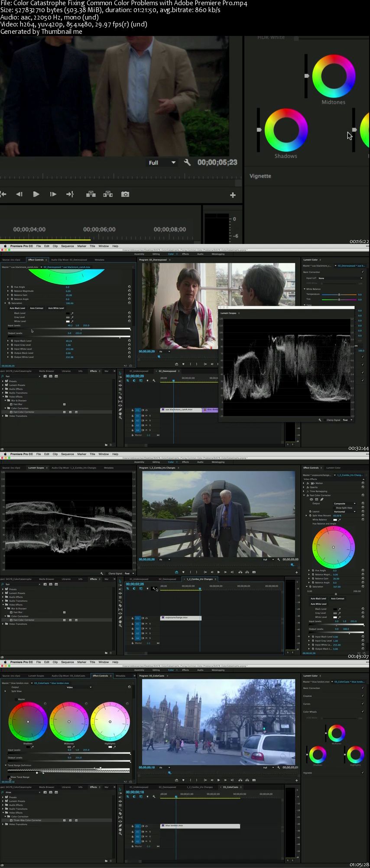Viewport: 370px width, 868px height.
Task: Click settings wrench beside Full in 00:16:22 frame
Action: point(187,162)
